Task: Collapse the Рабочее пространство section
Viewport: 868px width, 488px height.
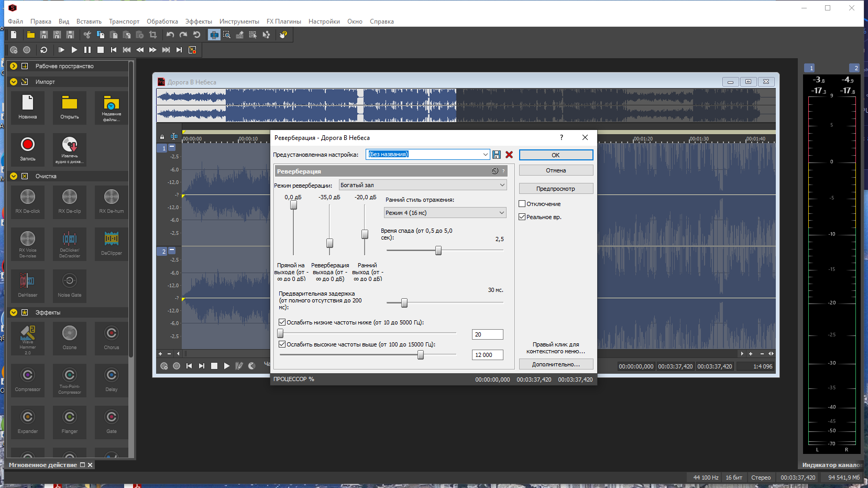Action: click(x=14, y=66)
